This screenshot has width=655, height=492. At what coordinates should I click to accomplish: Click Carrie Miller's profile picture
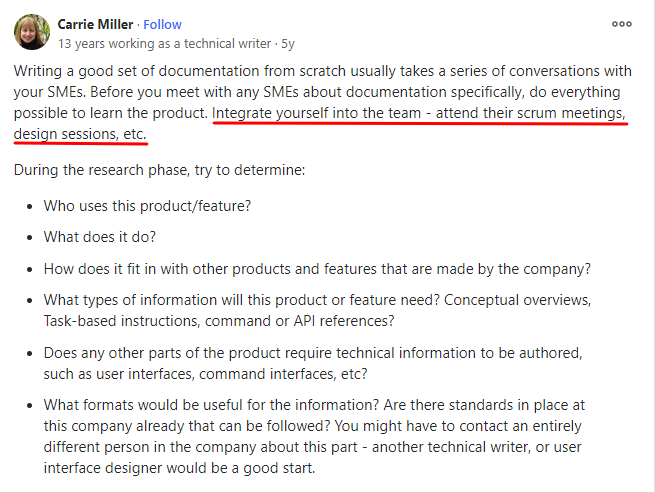[32, 32]
